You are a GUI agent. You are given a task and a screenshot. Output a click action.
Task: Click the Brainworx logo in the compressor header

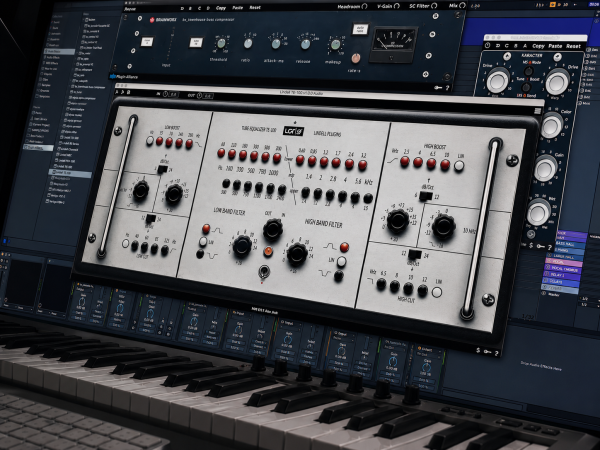tap(163, 20)
